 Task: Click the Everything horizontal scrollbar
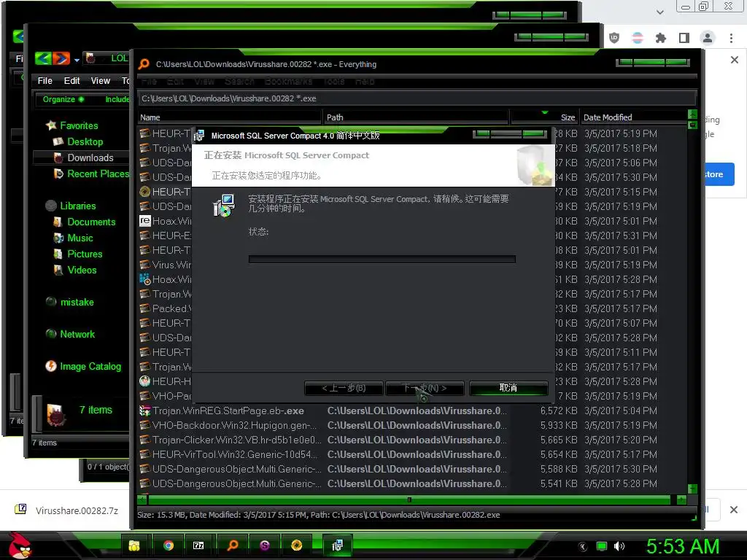point(409,499)
